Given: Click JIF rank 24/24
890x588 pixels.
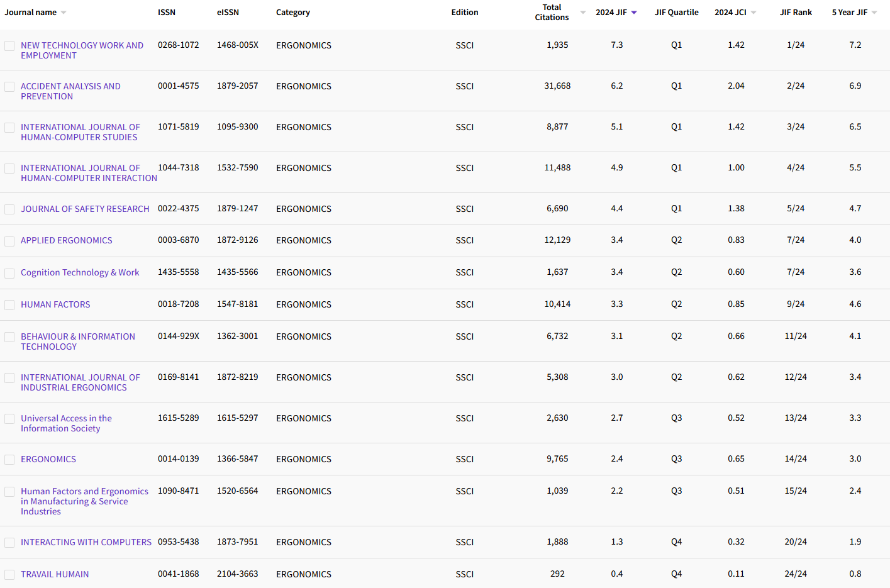Looking at the screenshot, I should click(796, 574).
